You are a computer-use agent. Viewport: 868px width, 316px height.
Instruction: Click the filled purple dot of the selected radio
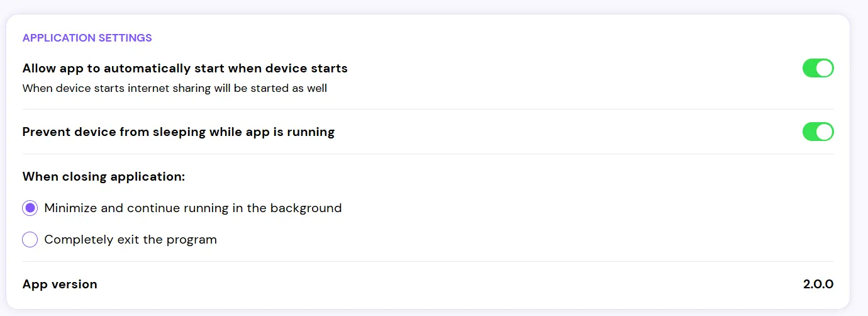click(30, 208)
